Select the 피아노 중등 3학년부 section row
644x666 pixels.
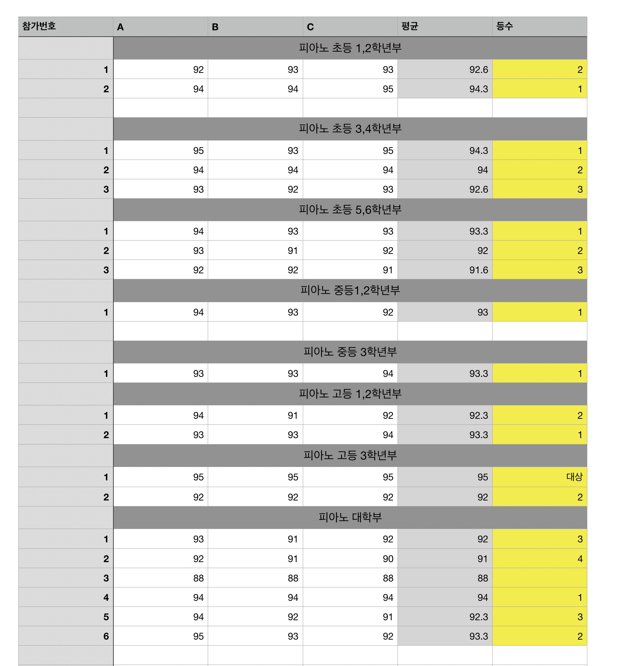(350, 352)
